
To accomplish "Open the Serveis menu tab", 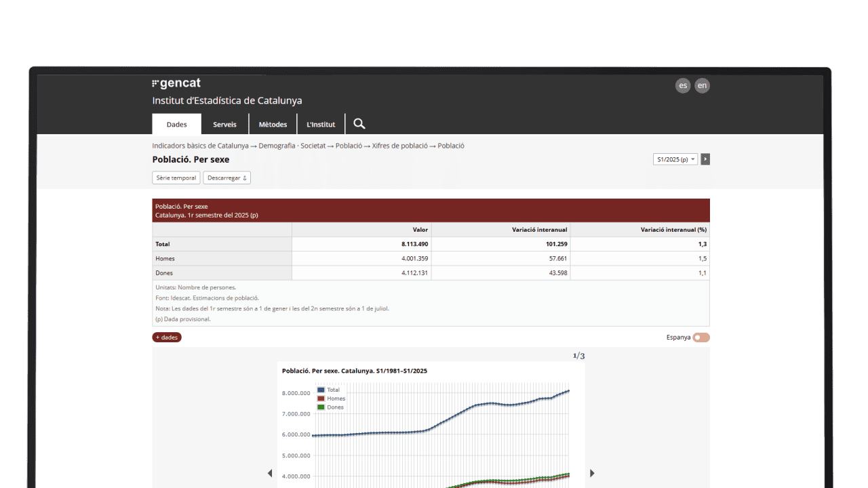I will 224,125.
